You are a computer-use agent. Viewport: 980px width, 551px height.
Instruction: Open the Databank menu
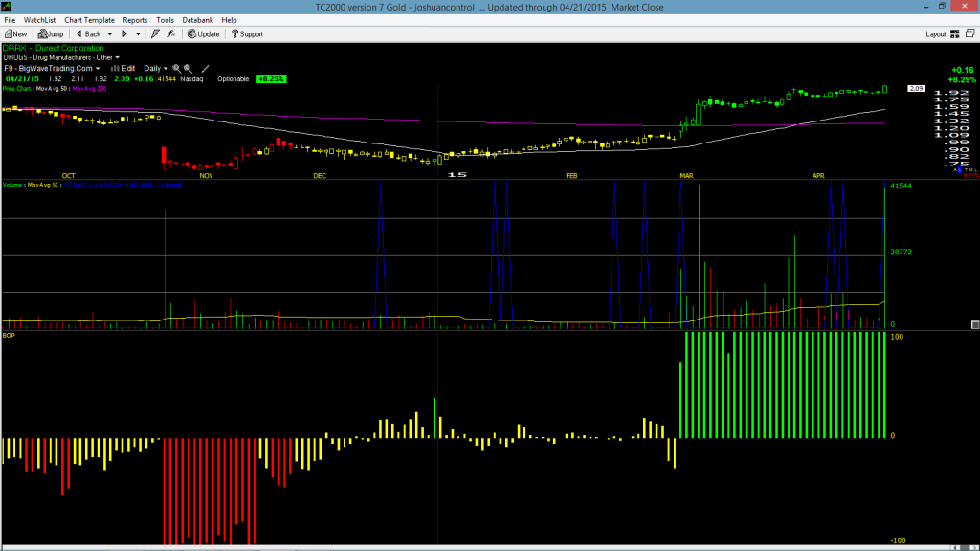point(197,20)
